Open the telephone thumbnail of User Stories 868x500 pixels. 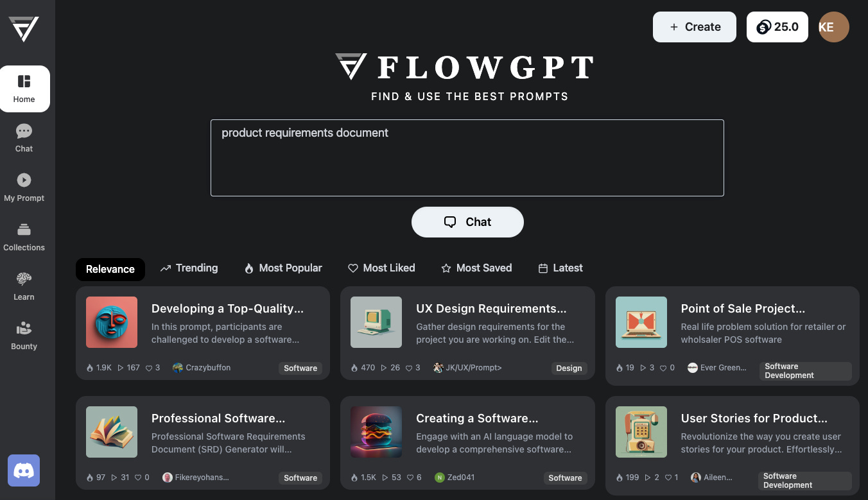pyautogui.click(x=641, y=432)
